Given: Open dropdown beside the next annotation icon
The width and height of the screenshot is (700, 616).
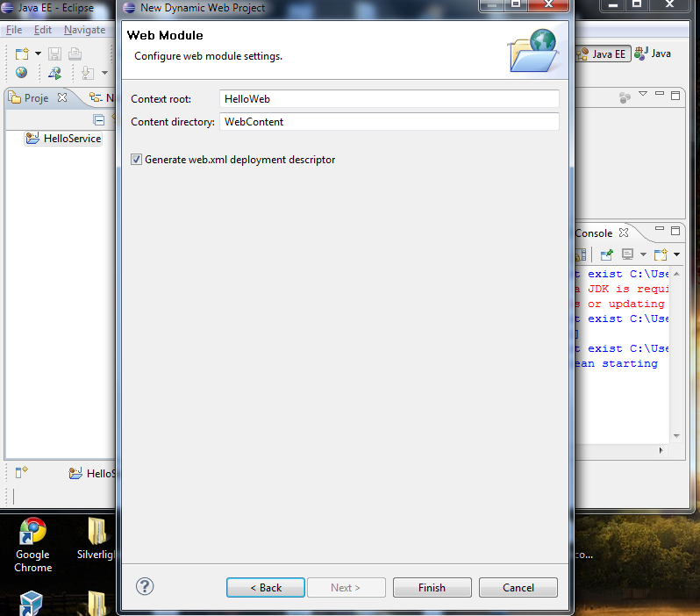Looking at the screenshot, I should 104,73.
